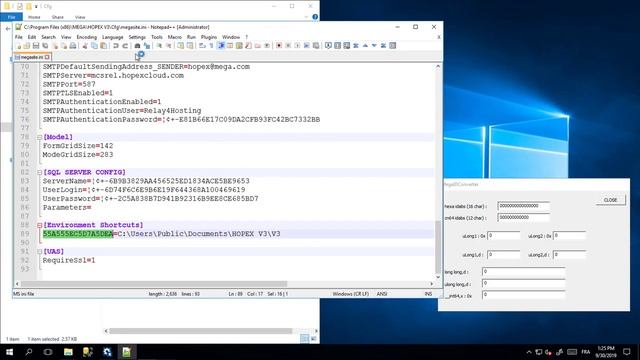The image size is (640, 360).
Task: Click the editor vertical scrollbar thumb
Action: (438, 247)
